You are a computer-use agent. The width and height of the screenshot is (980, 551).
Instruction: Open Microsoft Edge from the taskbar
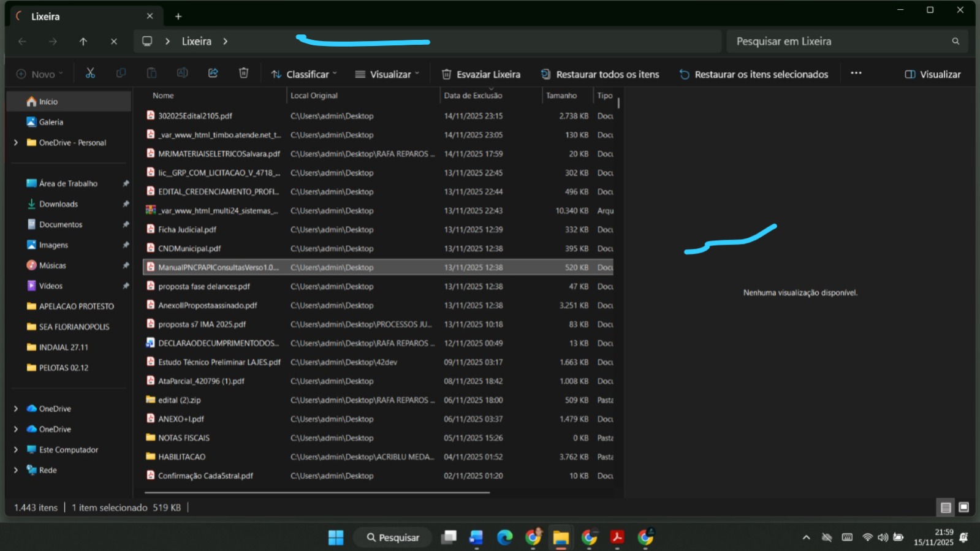504,538
